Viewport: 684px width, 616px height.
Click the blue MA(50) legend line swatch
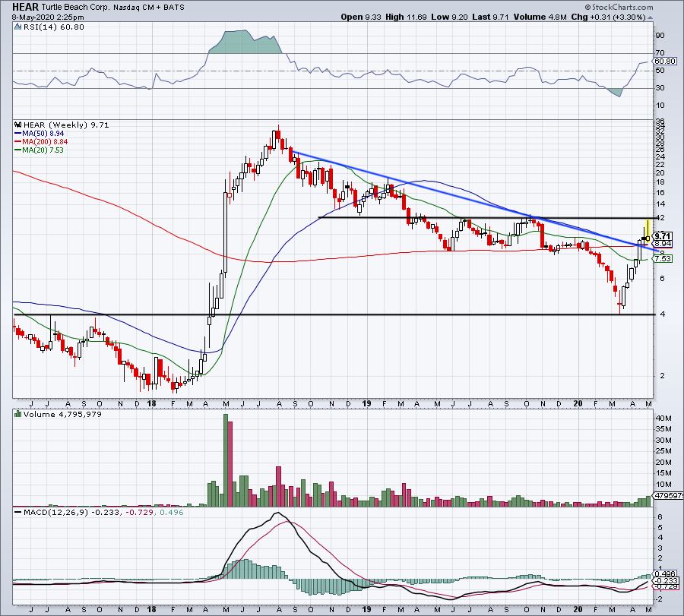tap(18, 134)
